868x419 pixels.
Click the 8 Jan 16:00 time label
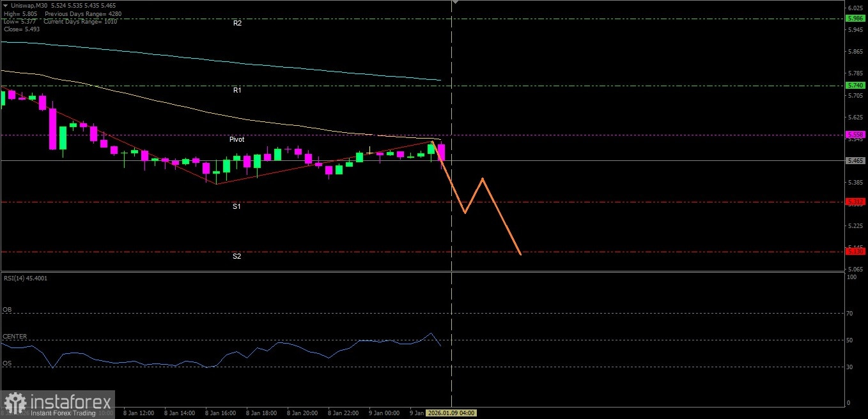[x=221, y=413]
